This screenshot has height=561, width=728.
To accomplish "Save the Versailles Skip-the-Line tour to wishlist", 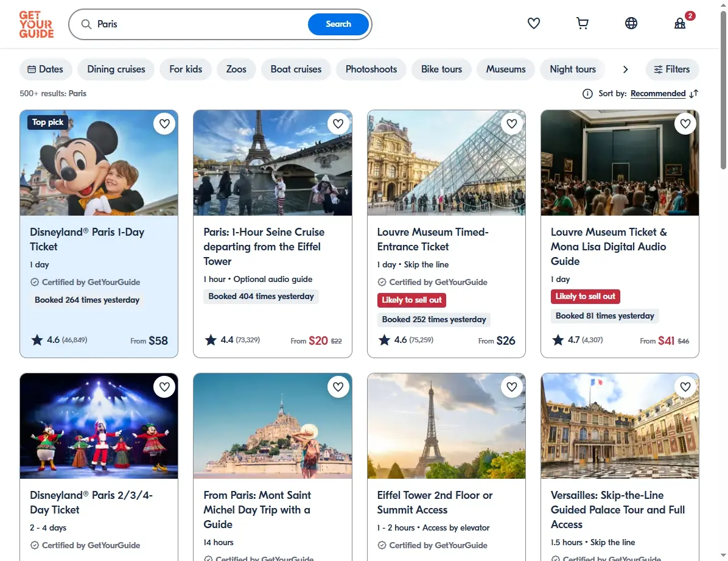I will click(685, 387).
